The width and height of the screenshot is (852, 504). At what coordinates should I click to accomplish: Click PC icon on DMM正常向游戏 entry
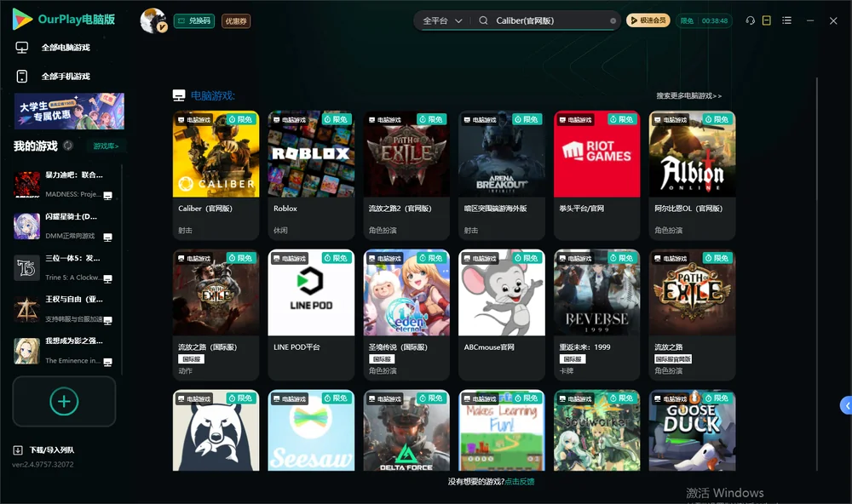point(107,238)
